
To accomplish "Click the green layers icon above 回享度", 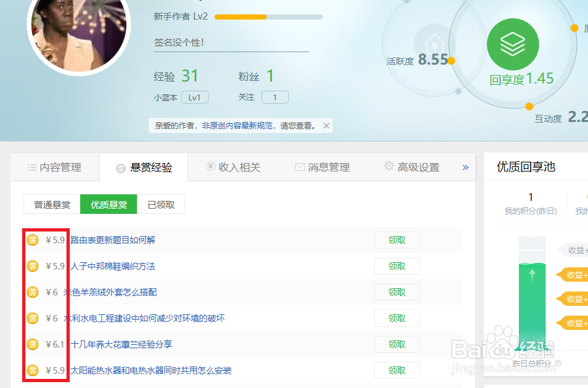I will [513, 43].
